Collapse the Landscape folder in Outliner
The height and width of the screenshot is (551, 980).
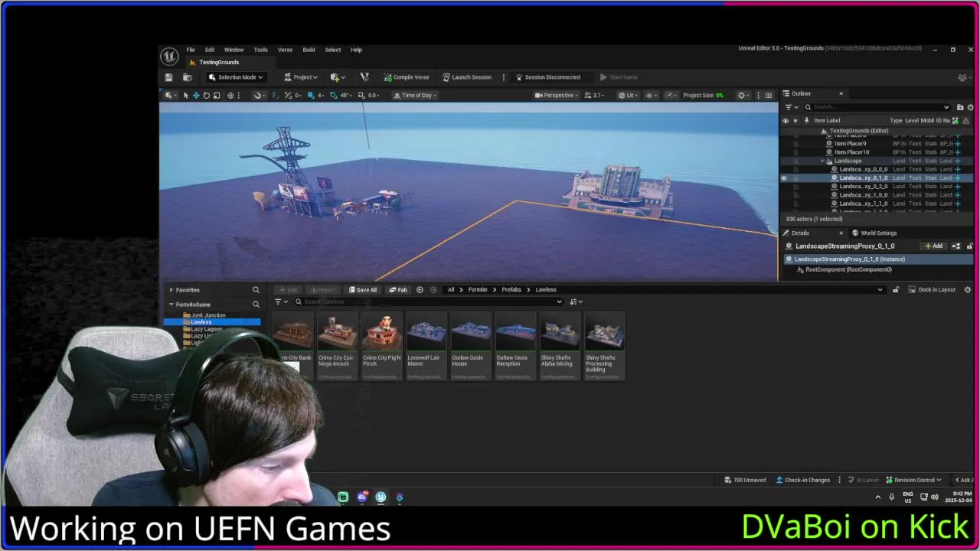[822, 161]
